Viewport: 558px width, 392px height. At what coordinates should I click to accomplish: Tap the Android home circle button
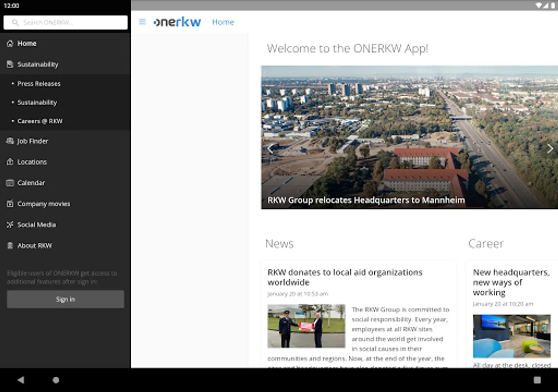click(56, 380)
